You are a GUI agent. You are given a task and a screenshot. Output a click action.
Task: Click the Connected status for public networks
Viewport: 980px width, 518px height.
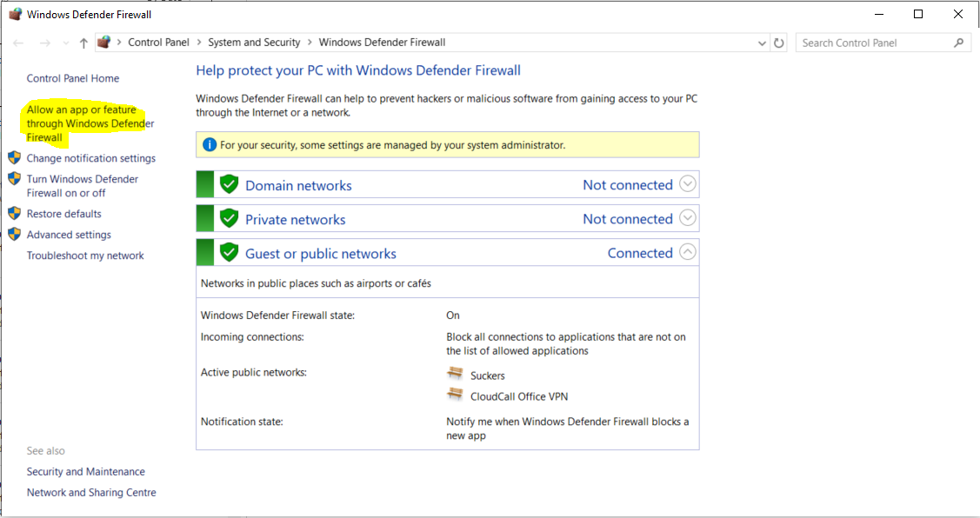coord(640,253)
